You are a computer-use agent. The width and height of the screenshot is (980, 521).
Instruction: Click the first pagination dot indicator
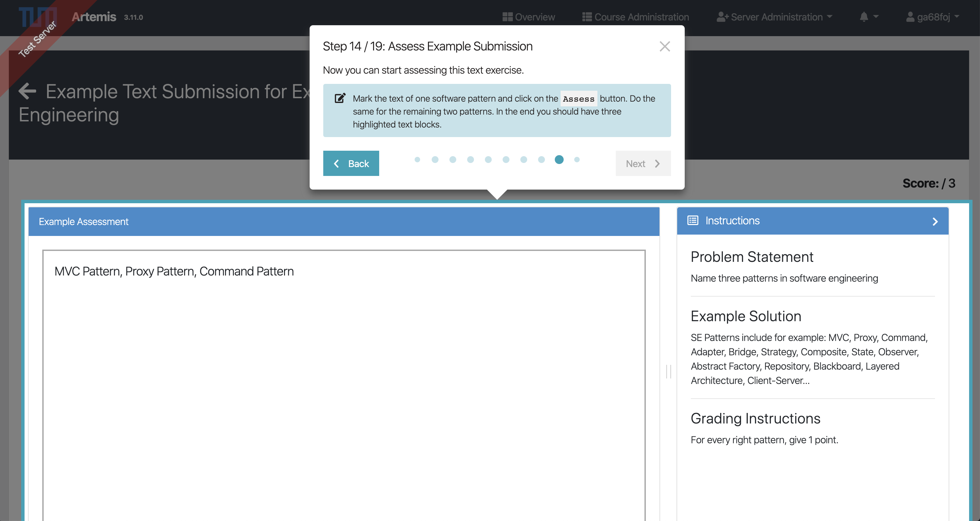point(417,160)
